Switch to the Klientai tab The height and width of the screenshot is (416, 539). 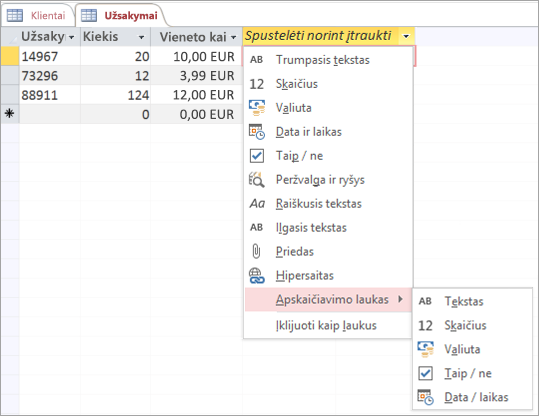[38, 15]
